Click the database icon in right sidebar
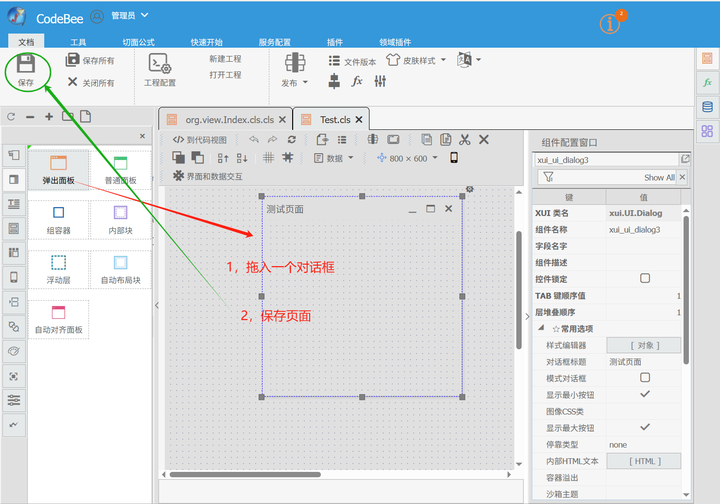 [x=707, y=107]
